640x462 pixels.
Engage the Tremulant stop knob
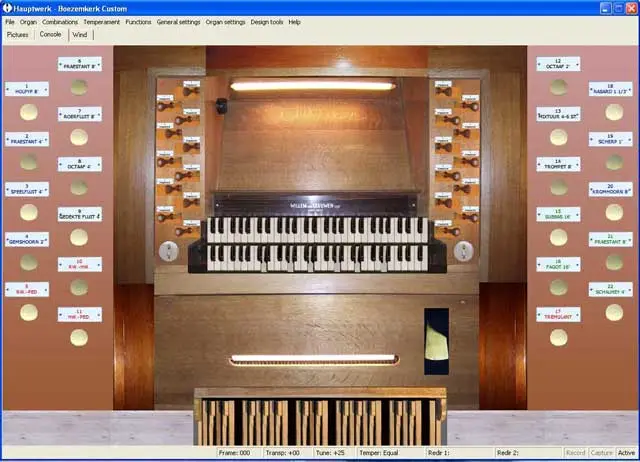coord(558,337)
